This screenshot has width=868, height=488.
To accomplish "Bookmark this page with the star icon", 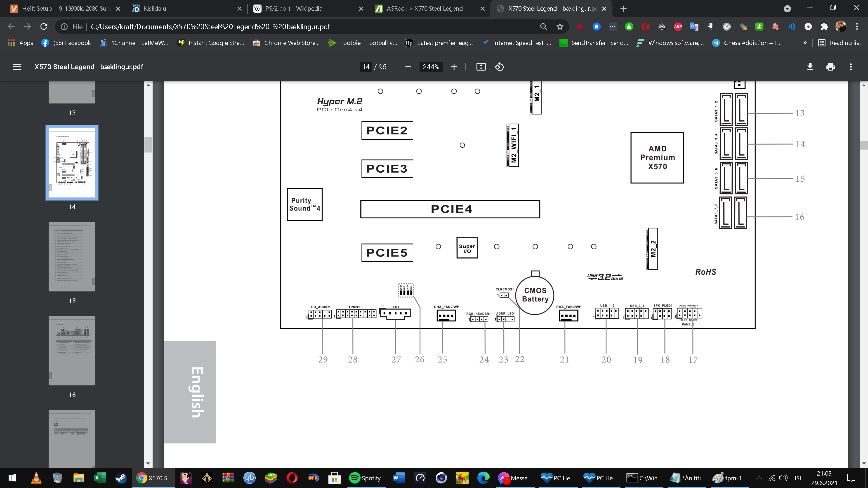I will [560, 27].
